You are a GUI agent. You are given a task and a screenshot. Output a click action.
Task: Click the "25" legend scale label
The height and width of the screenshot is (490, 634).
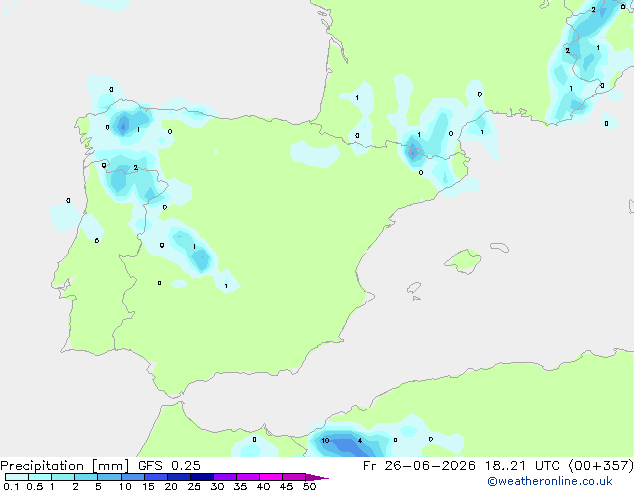[194, 486]
